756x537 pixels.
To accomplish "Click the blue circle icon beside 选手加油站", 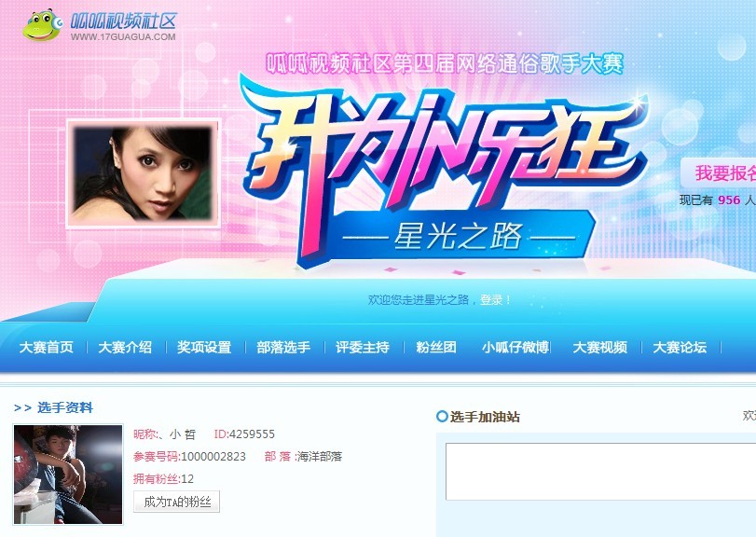I will (x=442, y=417).
